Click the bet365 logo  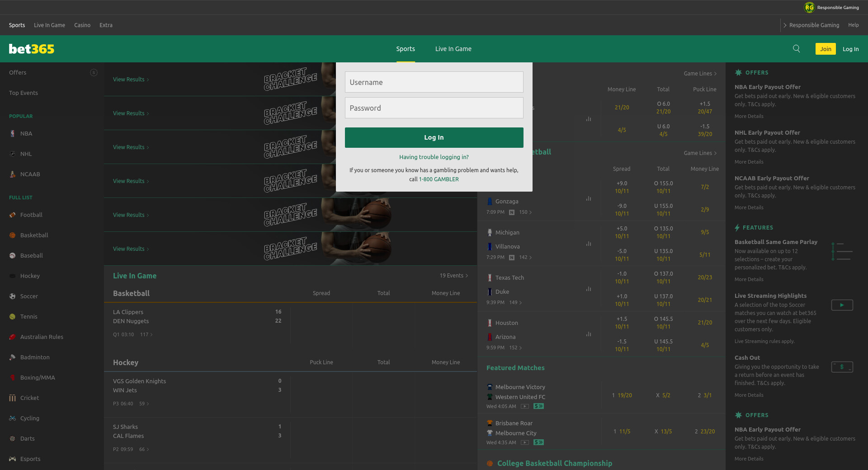(32, 49)
